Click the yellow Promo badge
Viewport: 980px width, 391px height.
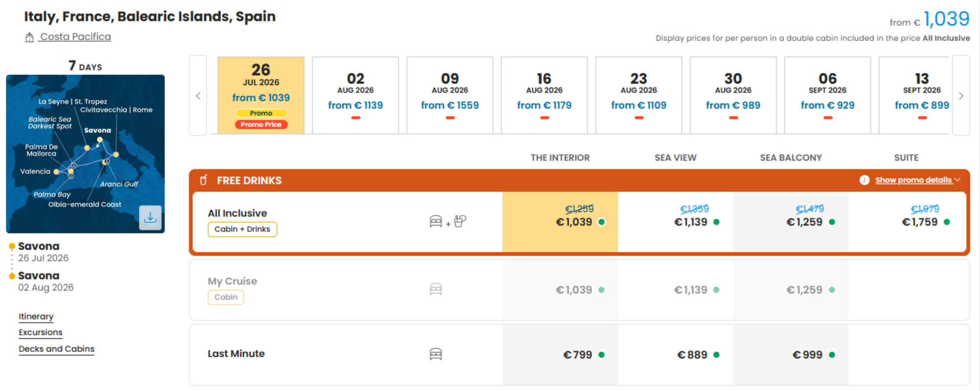pos(261,113)
